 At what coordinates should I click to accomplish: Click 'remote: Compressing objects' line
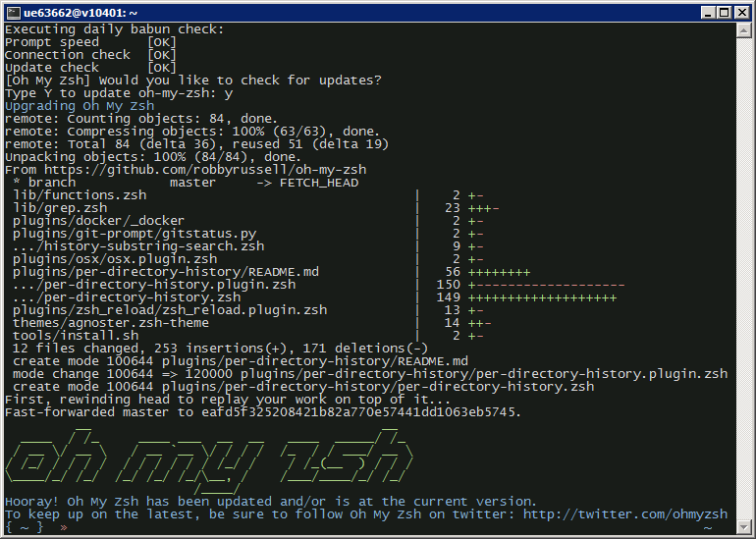(x=192, y=132)
